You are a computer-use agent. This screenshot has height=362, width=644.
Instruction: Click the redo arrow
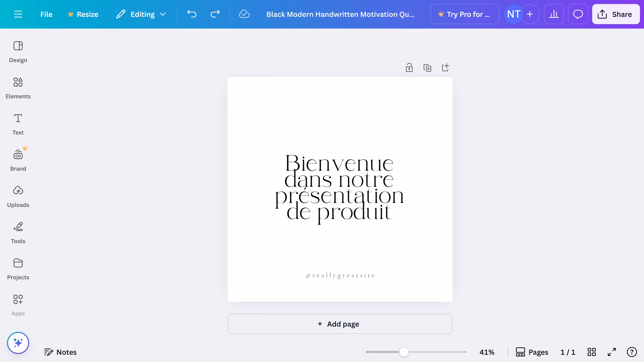click(x=215, y=14)
